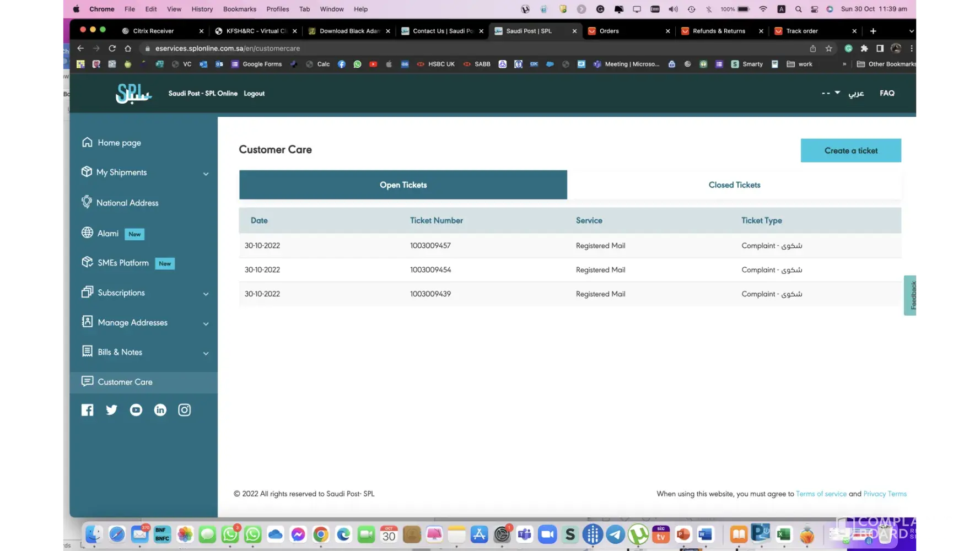Open ticket number 1003009457 row
The image size is (980, 551).
coord(430,246)
